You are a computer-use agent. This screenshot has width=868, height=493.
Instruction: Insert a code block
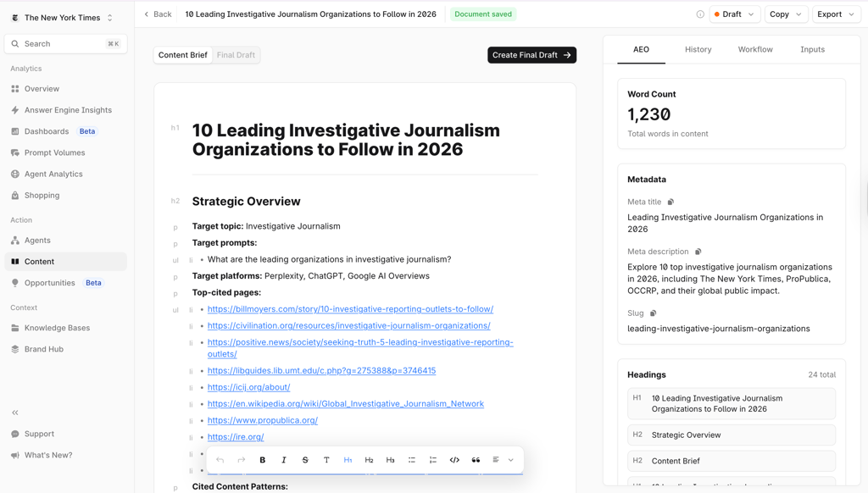tap(454, 460)
